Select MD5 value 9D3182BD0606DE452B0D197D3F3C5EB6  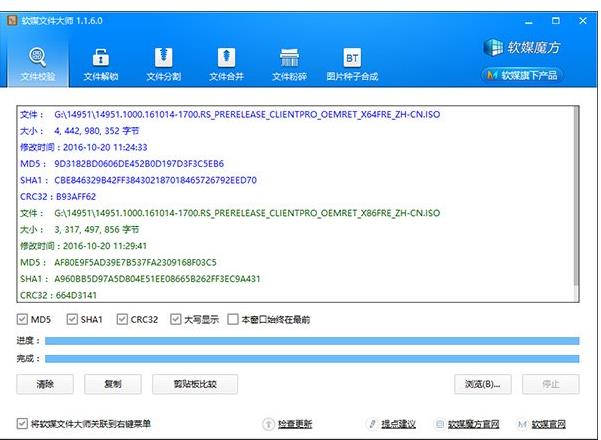[139, 164]
